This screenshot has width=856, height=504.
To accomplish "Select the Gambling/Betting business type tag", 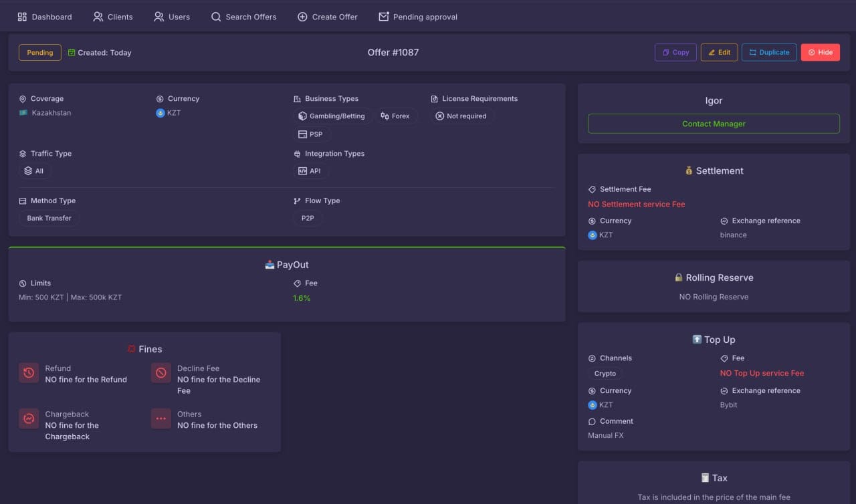I will [x=332, y=116].
